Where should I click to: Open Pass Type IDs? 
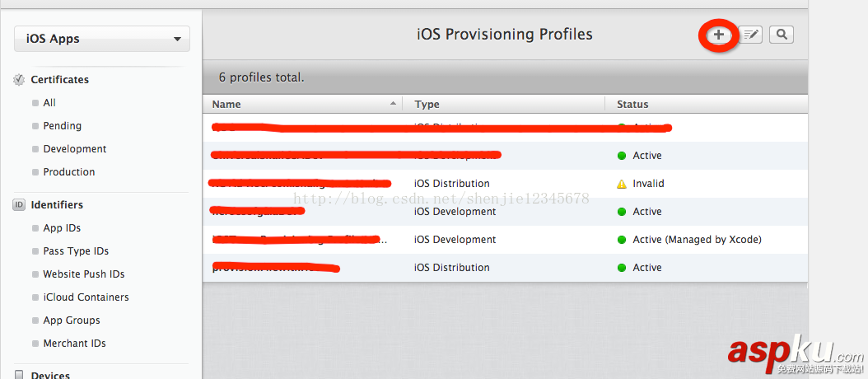coord(76,251)
